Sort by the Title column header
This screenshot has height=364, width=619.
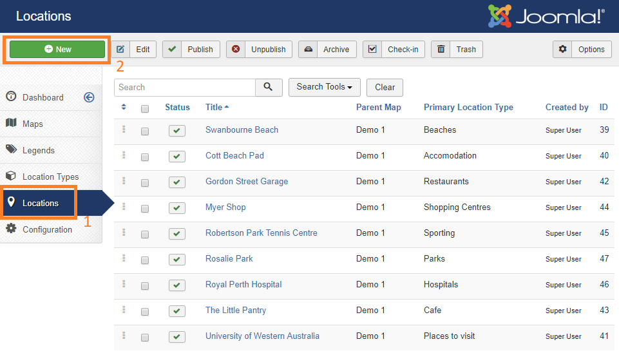(x=217, y=107)
